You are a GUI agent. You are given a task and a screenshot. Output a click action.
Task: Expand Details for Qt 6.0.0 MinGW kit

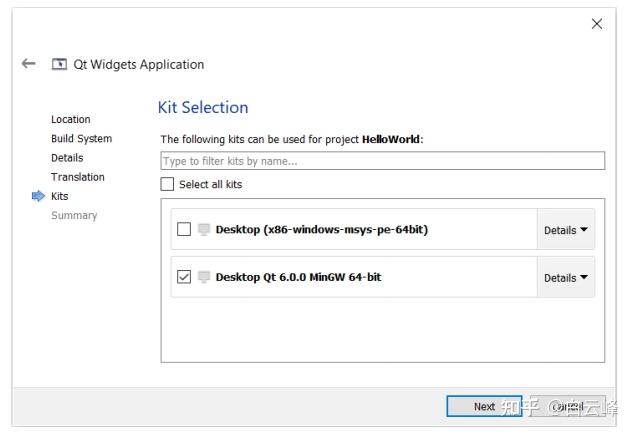click(x=565, y=278)
